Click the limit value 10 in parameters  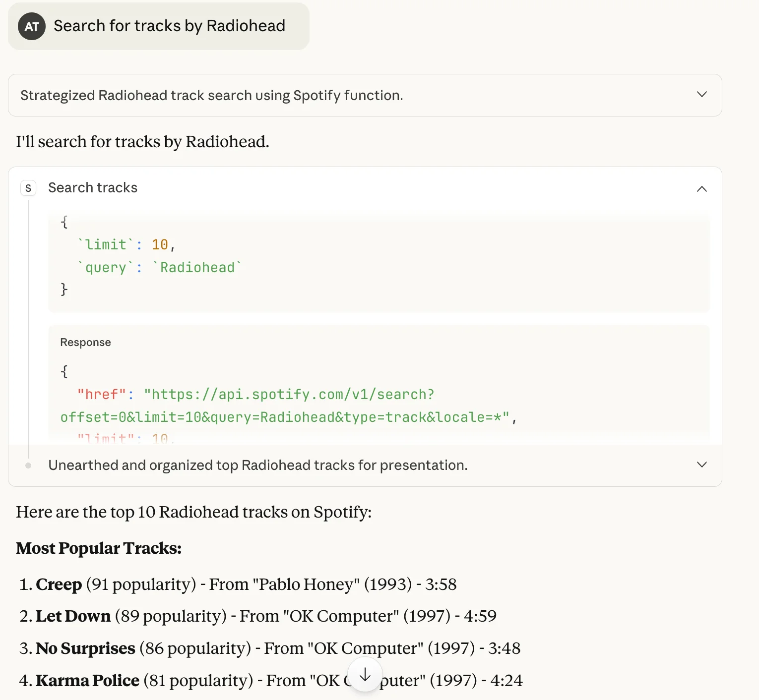coord(160,244)
